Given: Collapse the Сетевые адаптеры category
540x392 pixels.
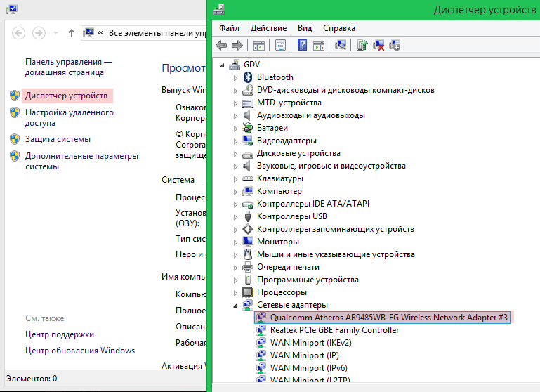Looking at the screenshot, I should (236, 305).
